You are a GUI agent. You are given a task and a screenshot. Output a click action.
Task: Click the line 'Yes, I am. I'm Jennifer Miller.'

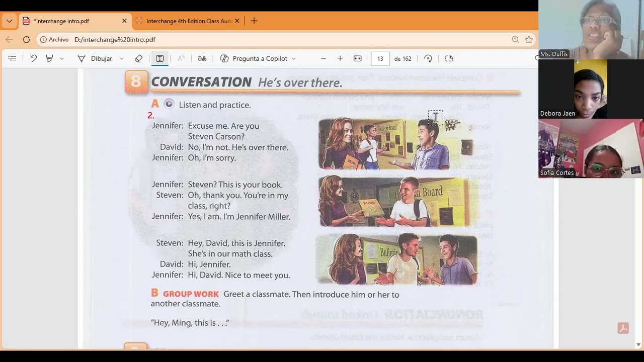[239, 217]
